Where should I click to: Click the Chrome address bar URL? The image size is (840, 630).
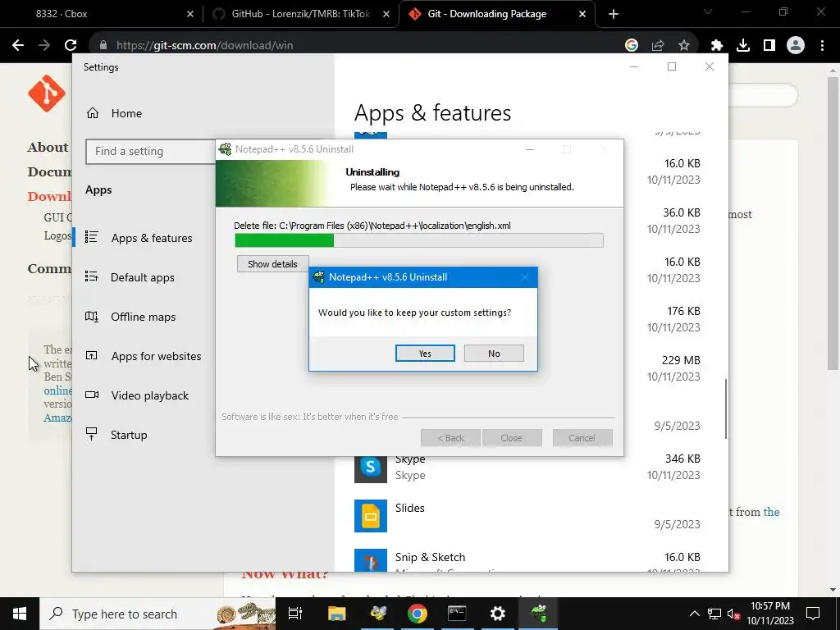pos(204,46)
